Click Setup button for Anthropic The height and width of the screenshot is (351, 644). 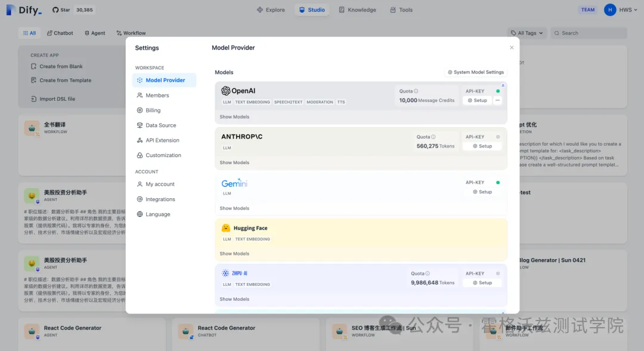[482, 146]
